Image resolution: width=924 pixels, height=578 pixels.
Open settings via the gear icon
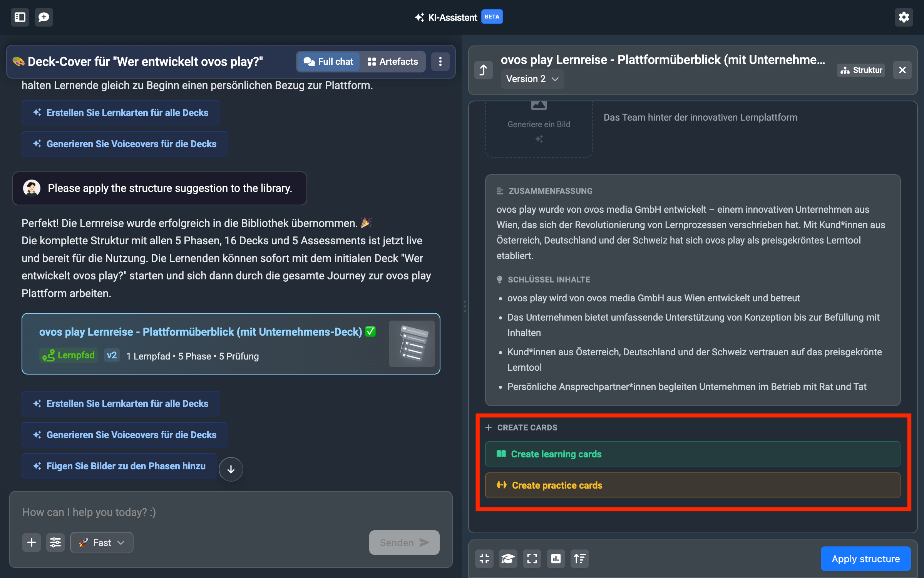click(904, 17)
